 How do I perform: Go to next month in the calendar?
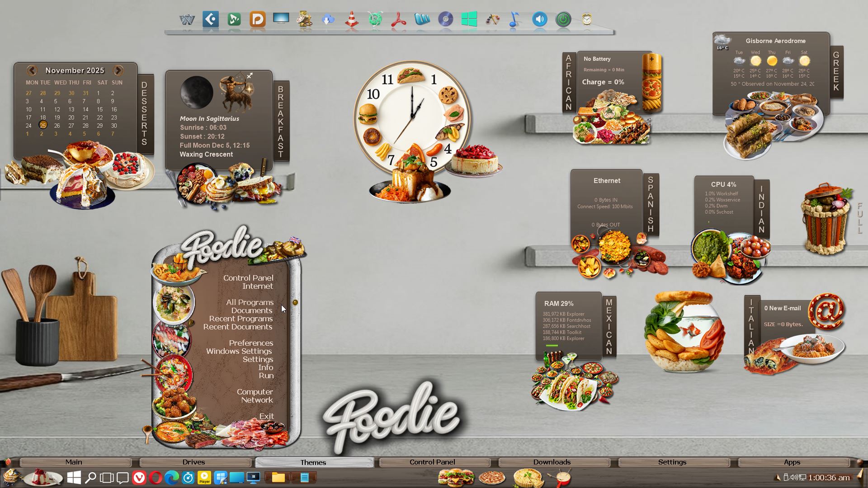click(x=118, y=70)
